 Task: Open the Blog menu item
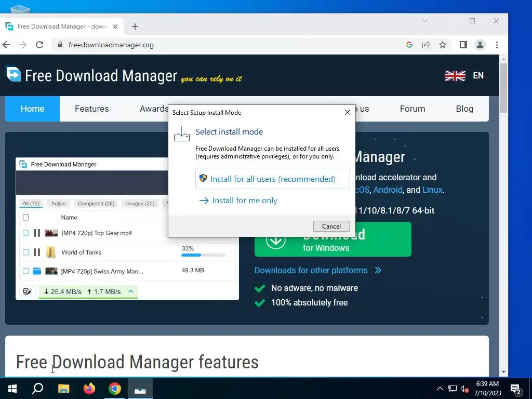[464, 109]
